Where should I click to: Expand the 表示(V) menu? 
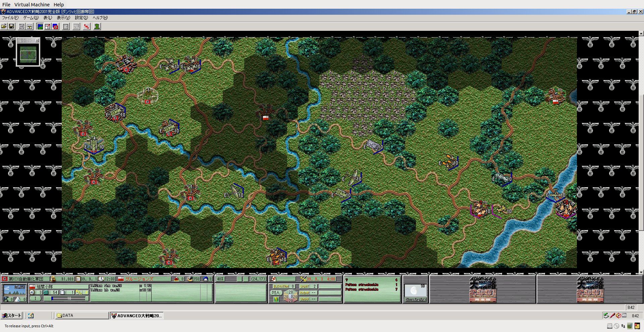click(x=63, y=18)
